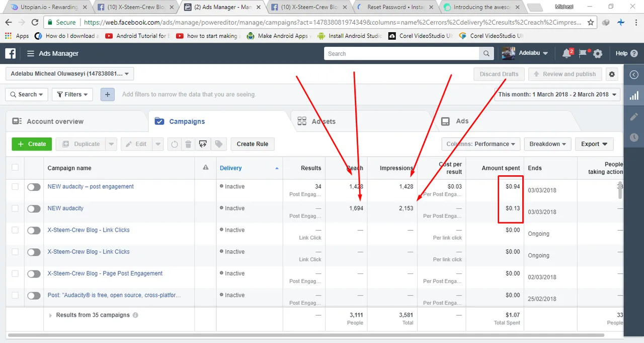This screenshot has height=343, width=644.
Task: Open the Breakdown dropdown
Action: [x=547, y=144]
